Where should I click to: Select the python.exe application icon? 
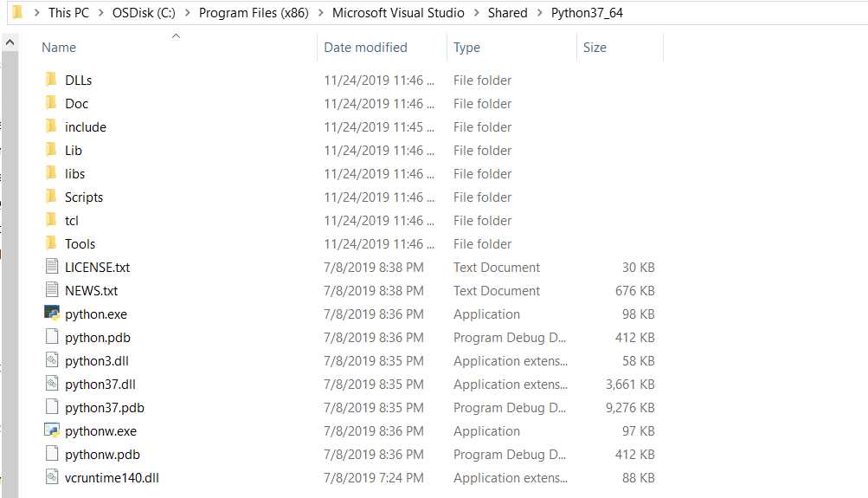[51, 314]
